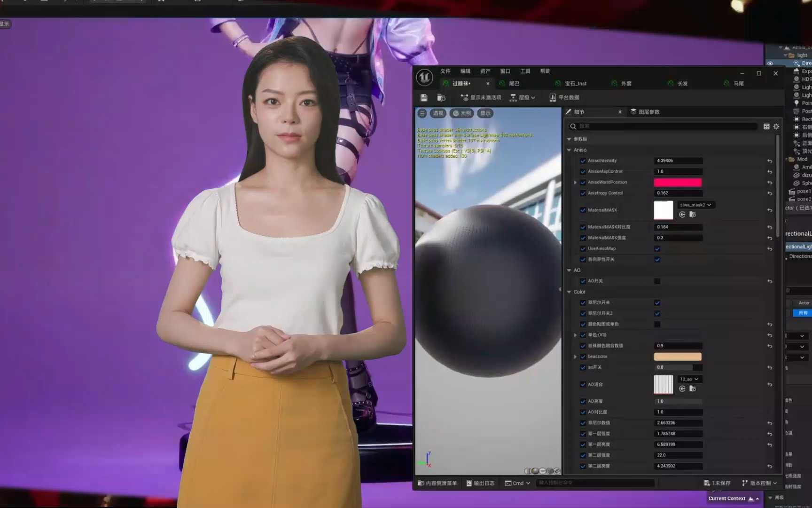Open the 层级 hierarchy dropdown
This screenshot has width=812, height=508.
[x=523, y=97]
